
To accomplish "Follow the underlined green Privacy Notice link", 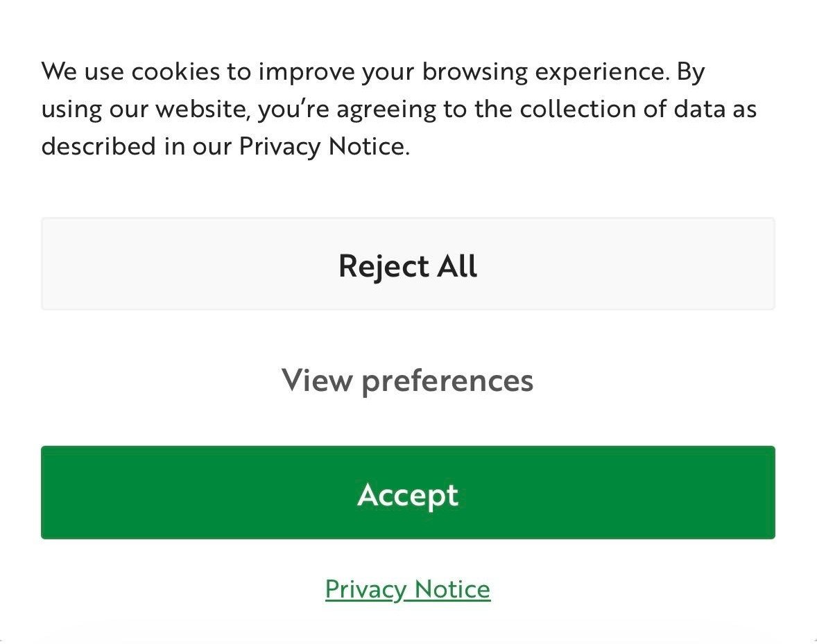I will point(408,589).
